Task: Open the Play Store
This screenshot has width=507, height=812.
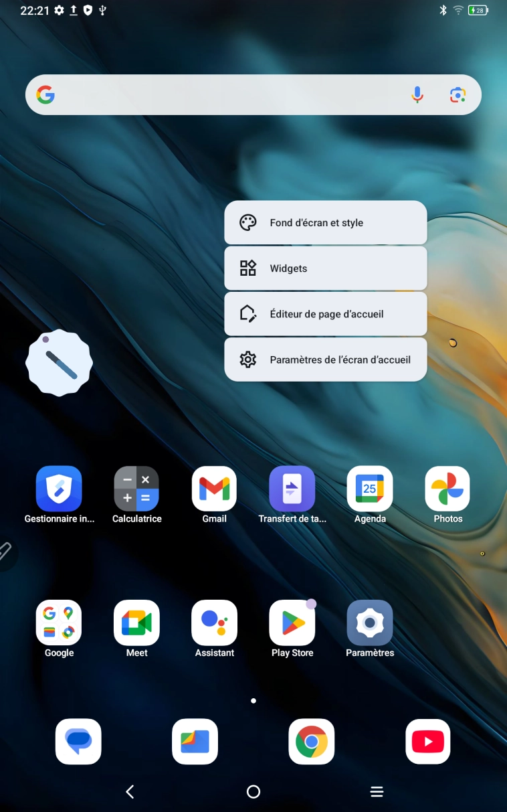Action: pyautogui.click(x=292, y=623)
